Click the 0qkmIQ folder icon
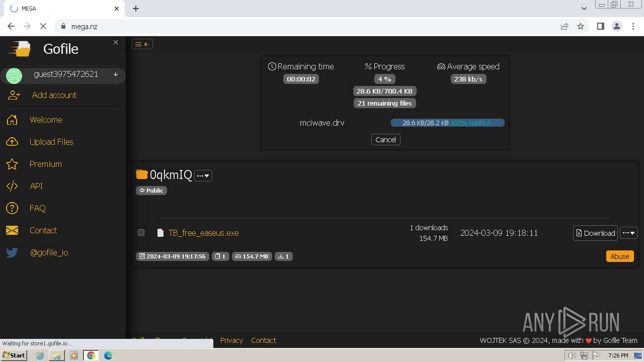 click(x=142, y=174)
